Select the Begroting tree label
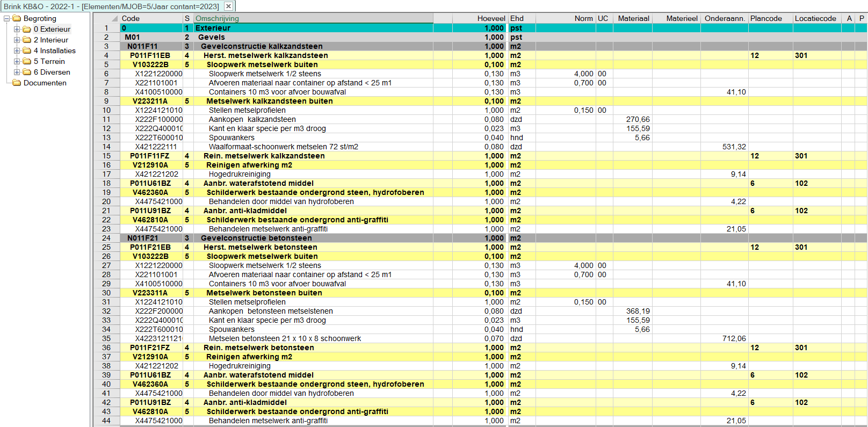 point(40,18)
